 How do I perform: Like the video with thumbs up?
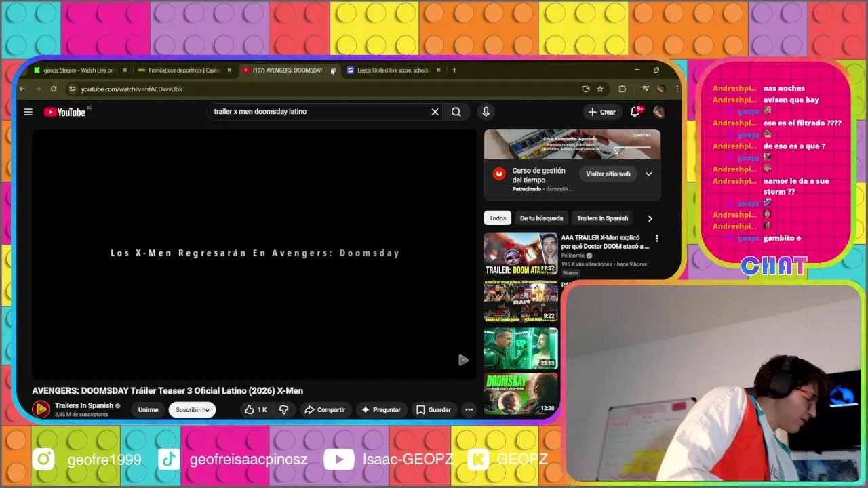coord(256,409)
